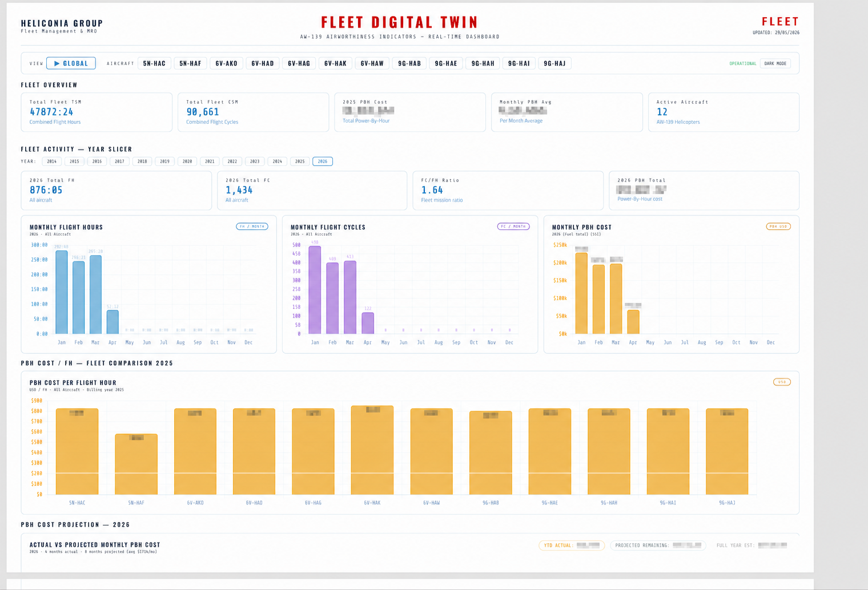This screenshot has width=868, height=590.
Task: Choose year 2025 in the slicer
Action: [x=300, y=161]
